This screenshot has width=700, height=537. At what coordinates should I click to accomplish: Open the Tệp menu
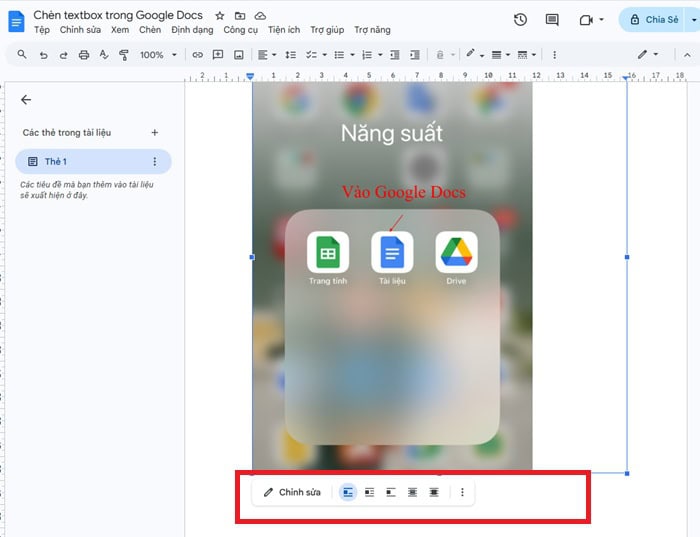point(42,30)
